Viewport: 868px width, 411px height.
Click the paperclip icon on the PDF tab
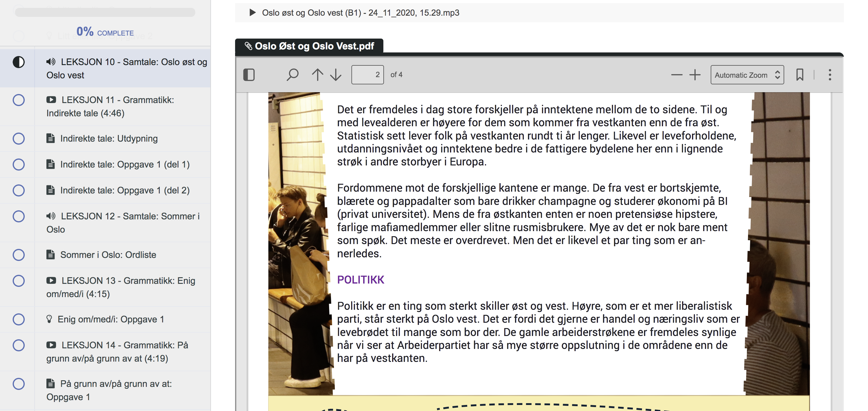[248, 46]
